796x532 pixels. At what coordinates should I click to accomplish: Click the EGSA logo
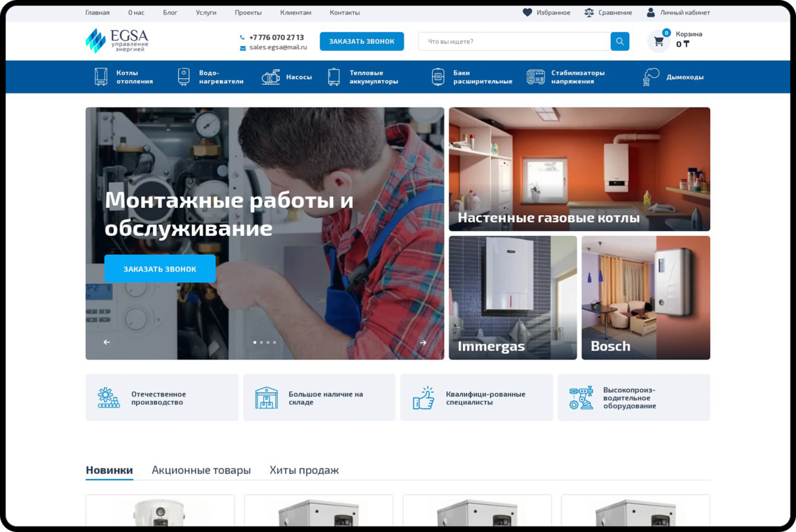tap(117, 41)
